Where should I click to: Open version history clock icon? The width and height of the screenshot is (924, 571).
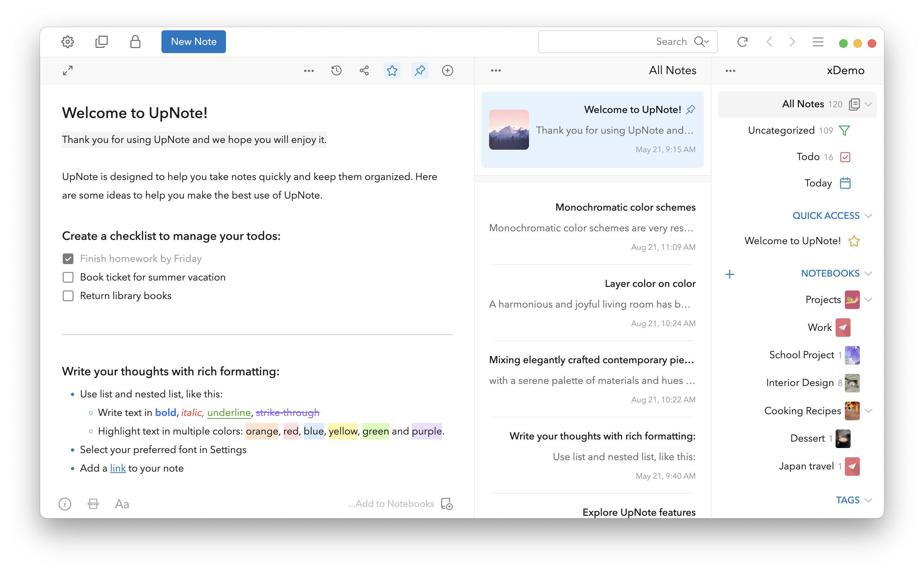coord(336,71)
